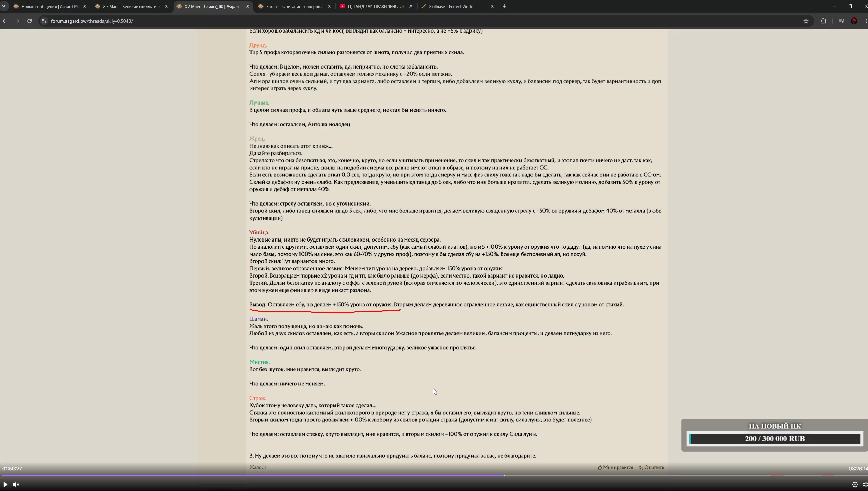Screen dimensions: 868x491
Task: View site information icon in address bar
Action: (44, 21)
